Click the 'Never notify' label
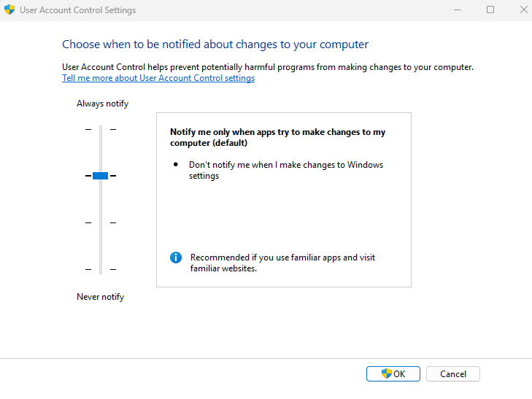Image resolution: width=532 pixels, height=399 pixels. (101, 297)
